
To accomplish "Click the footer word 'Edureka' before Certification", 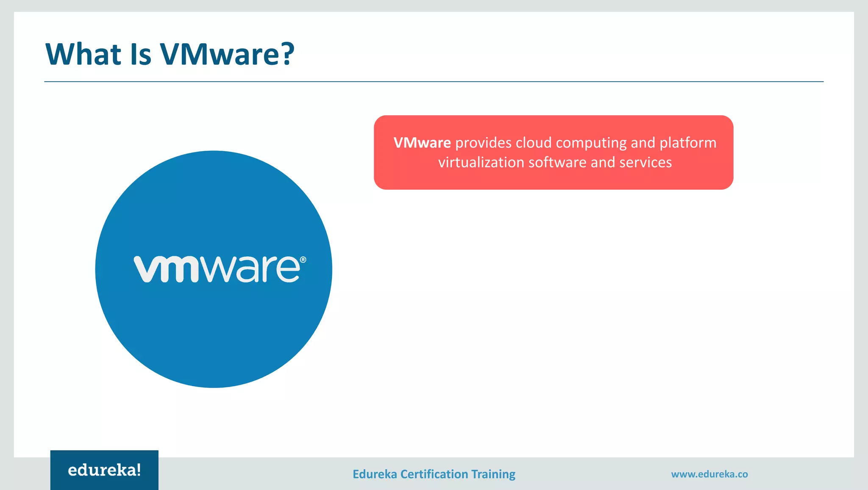I will coord(375,474).
